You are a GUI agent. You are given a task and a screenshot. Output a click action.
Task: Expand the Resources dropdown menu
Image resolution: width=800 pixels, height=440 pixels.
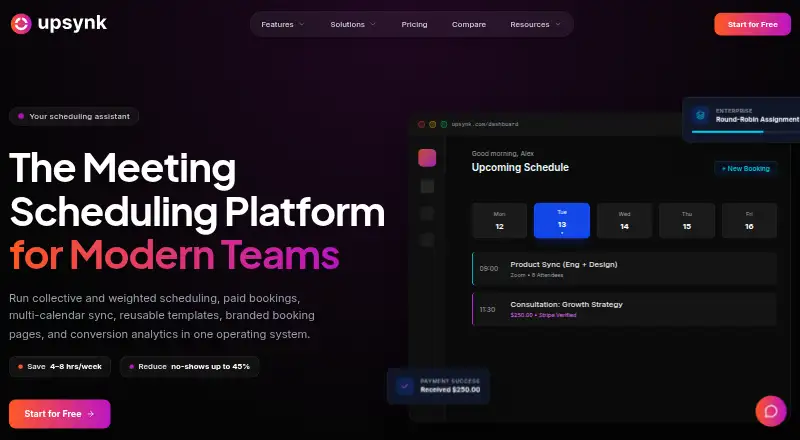point(535,25)
